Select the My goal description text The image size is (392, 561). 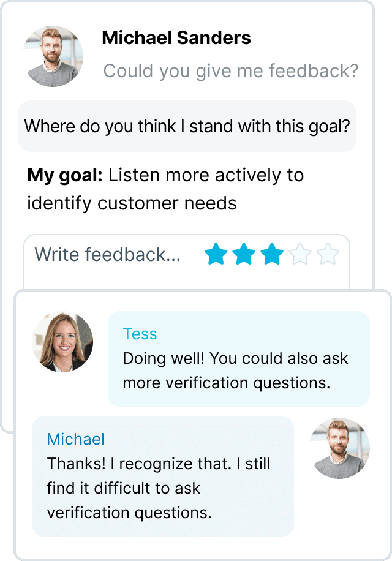click(165, 189)
